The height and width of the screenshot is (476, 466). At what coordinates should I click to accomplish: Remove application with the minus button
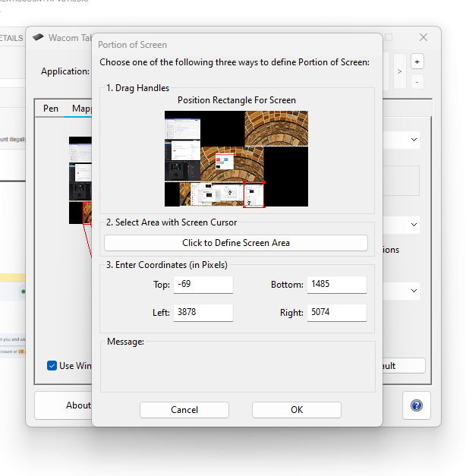(417, 82)
